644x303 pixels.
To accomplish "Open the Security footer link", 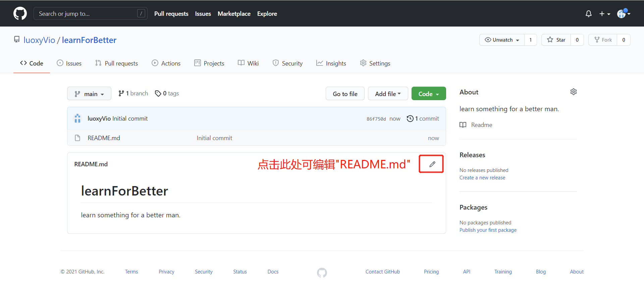I will (204, 272).
